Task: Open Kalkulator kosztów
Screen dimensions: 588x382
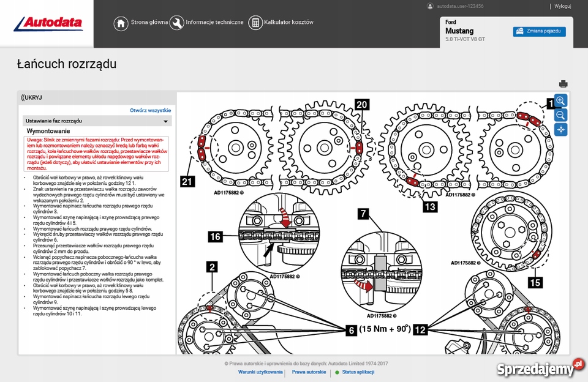Action: click(288, 22)
